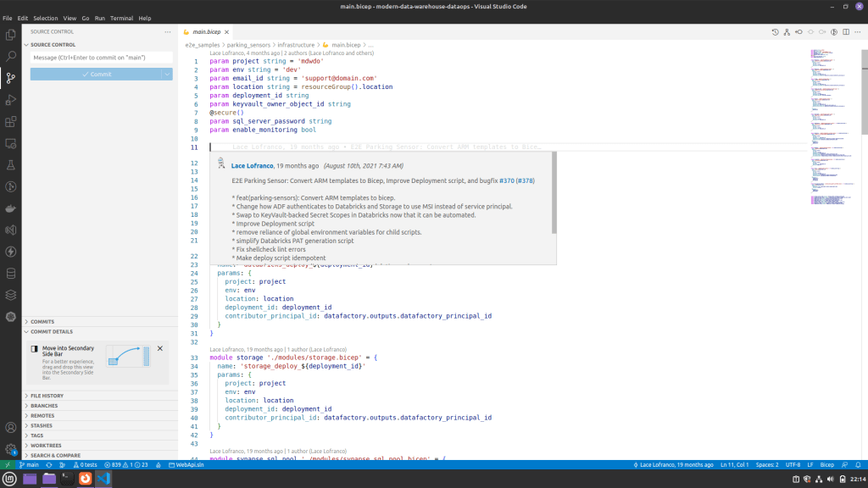
Task: Open the Testing flask icon
Action: click(11, 165)
